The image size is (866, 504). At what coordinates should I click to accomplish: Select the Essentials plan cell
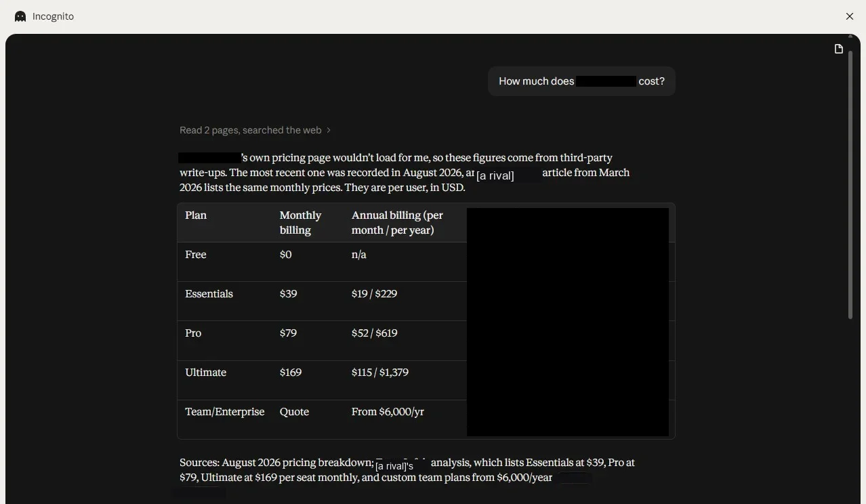209,294
